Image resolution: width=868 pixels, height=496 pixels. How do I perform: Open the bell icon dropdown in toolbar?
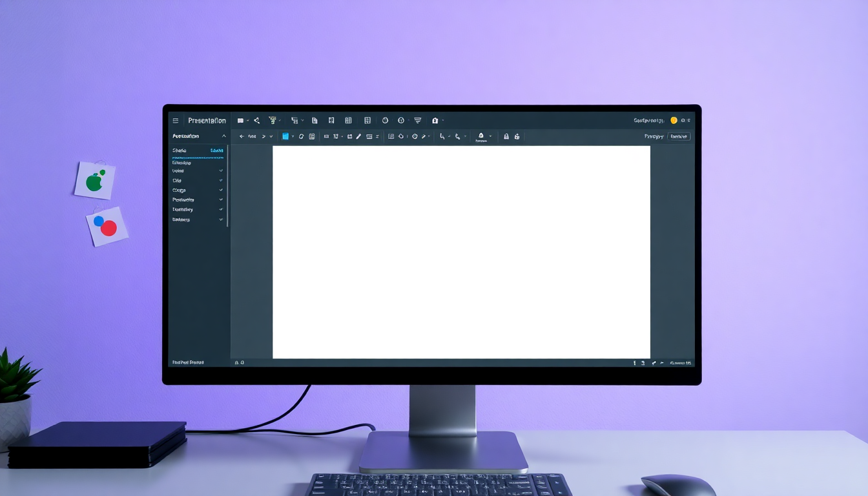pyautogui.click(x=481, y=137)
